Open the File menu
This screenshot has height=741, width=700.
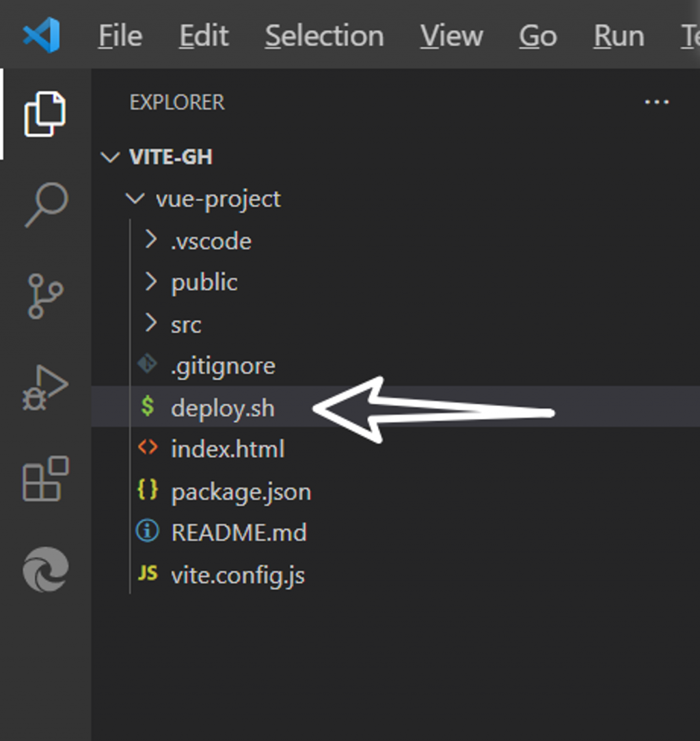120,36
